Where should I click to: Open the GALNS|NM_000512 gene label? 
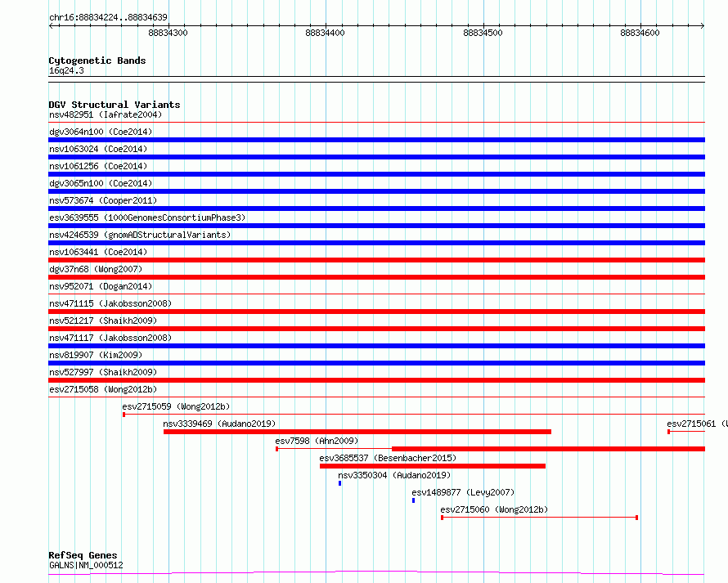86,565
